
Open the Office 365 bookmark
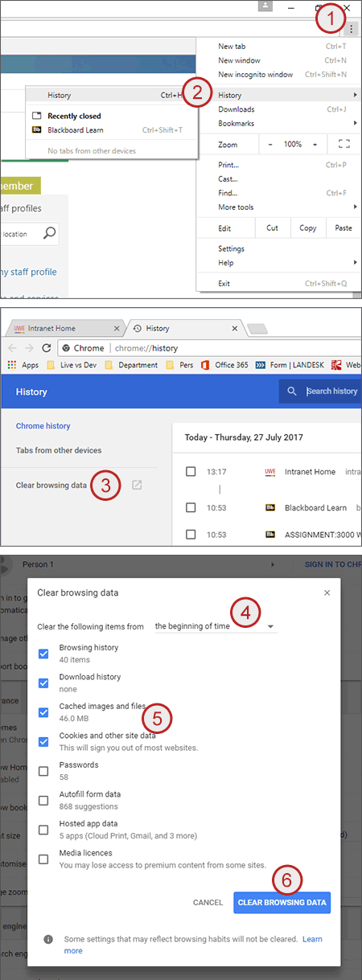224,365
